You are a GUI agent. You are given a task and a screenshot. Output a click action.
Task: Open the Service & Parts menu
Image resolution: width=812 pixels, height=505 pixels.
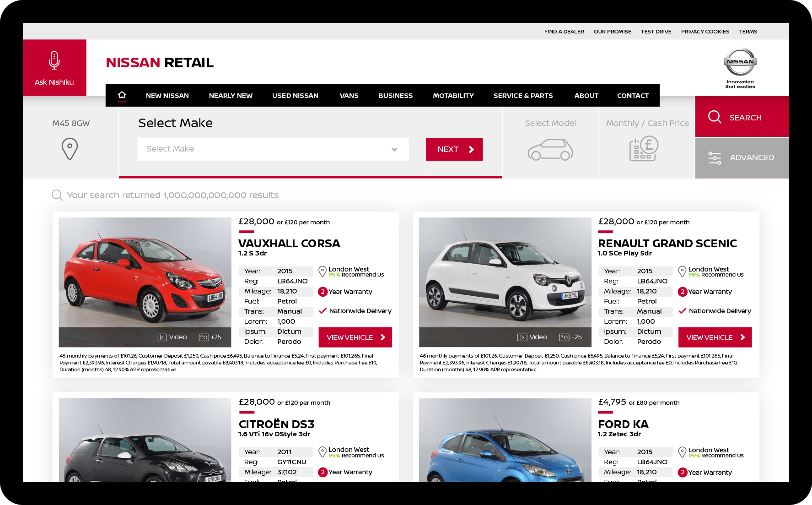tap(523, 96)
